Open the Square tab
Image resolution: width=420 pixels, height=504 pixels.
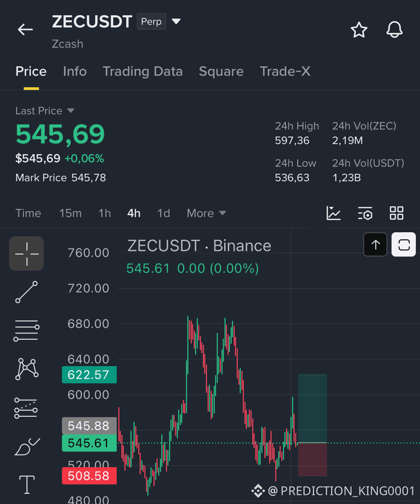[221, 71]
